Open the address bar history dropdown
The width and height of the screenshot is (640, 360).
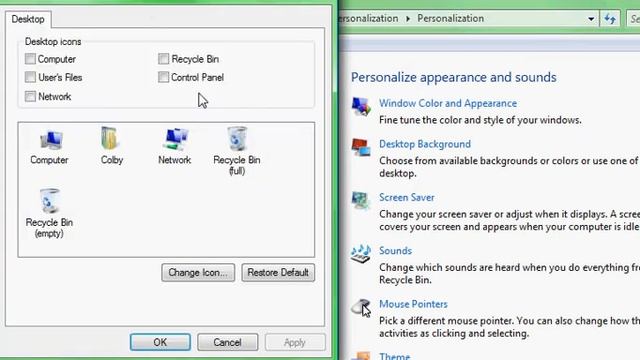pyautogui.click(x=591, y=19)
